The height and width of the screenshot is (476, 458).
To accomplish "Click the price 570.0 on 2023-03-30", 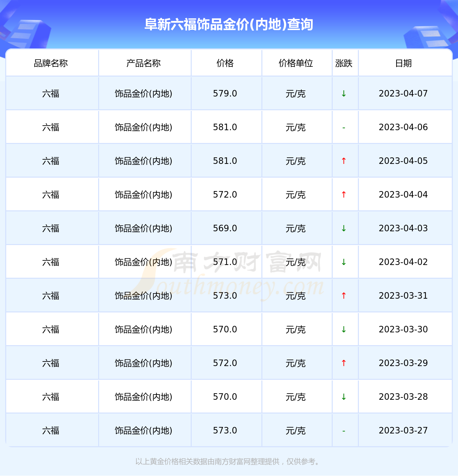I will (x=225, y=329).
